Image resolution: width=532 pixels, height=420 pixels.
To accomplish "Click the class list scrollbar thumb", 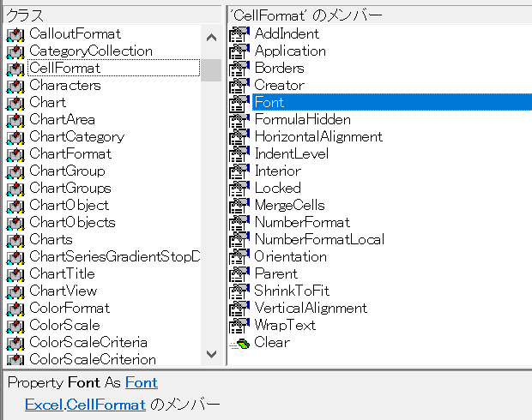I will [x=211, y=70].
